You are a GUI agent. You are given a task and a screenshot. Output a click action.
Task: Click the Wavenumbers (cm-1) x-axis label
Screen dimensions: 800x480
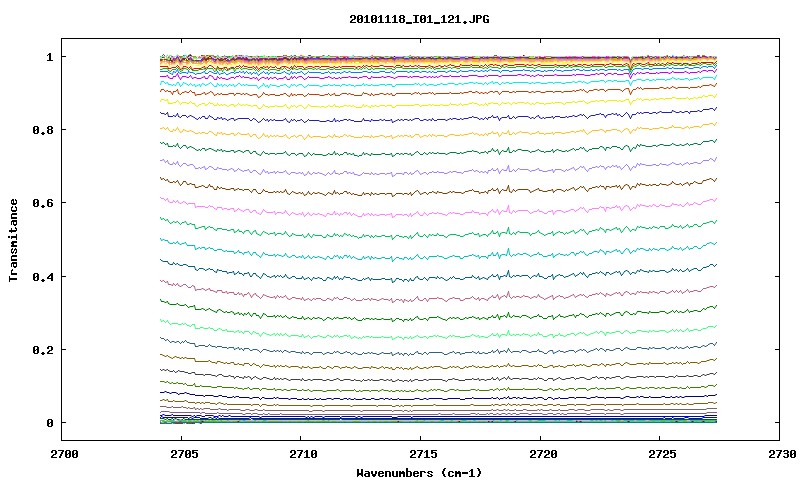tap(419, 473)
